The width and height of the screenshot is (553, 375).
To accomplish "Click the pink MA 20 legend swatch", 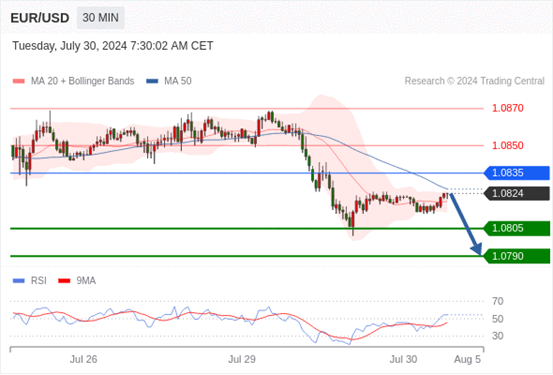I will coord(18,81).
